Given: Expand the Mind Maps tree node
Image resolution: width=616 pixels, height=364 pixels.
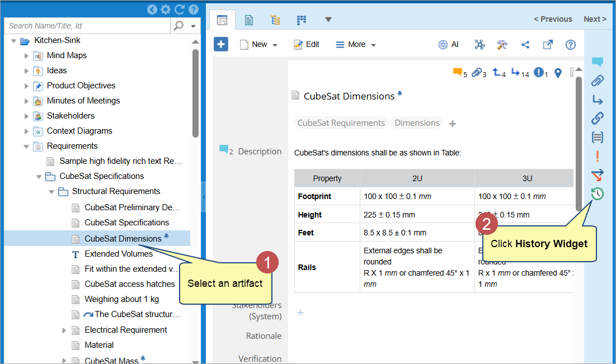Looking at the screenshot, I should pos(26,55).
